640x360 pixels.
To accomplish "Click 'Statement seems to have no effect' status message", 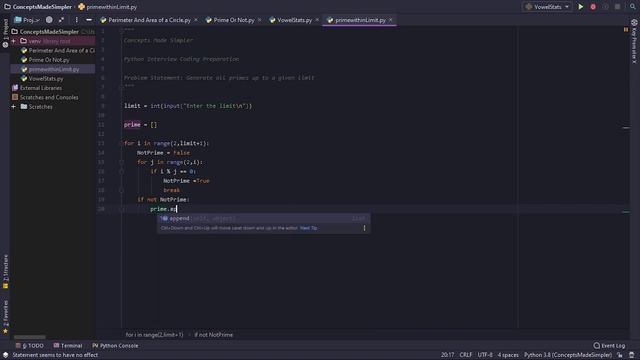I will pyautogui.click(x=55, y=355).
